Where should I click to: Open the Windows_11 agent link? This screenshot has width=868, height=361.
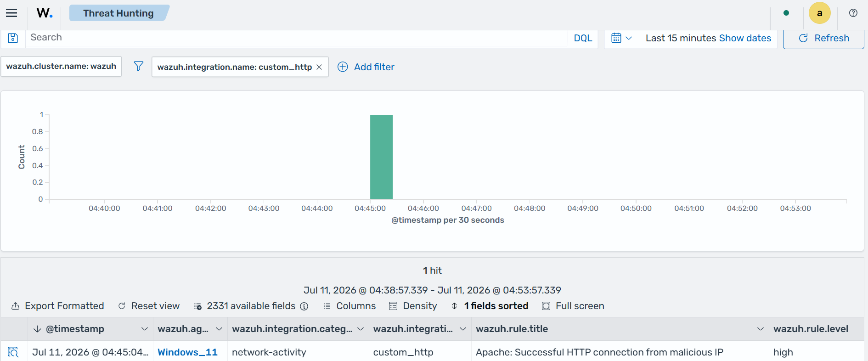point(187,352)
